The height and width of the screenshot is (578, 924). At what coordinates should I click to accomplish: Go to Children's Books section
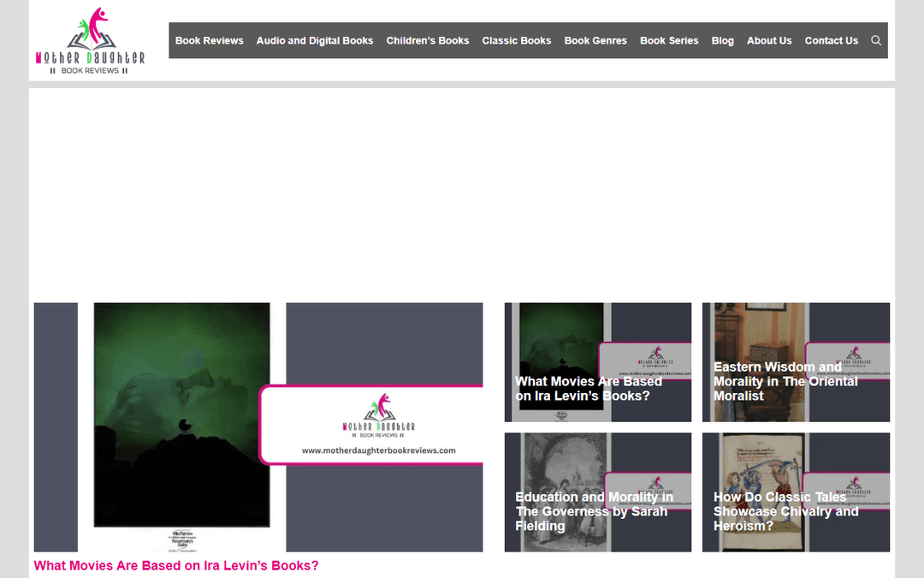(427, 41)
